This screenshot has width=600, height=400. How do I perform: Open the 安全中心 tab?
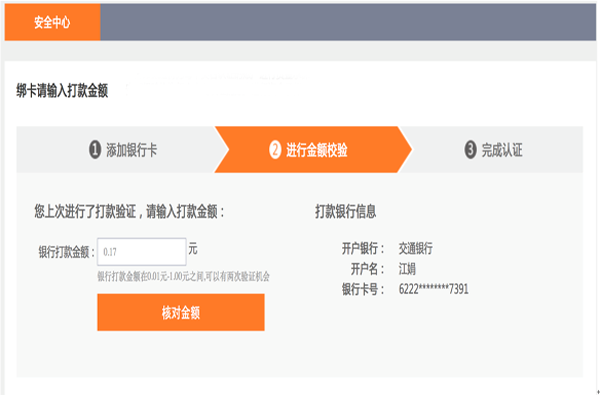click(52, 20)
